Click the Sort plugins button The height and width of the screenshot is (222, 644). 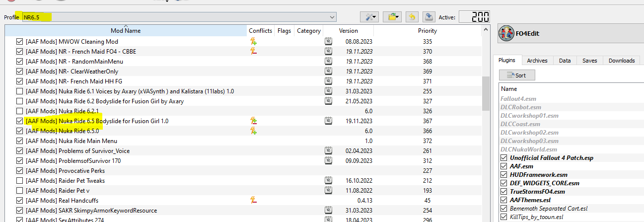517,75
